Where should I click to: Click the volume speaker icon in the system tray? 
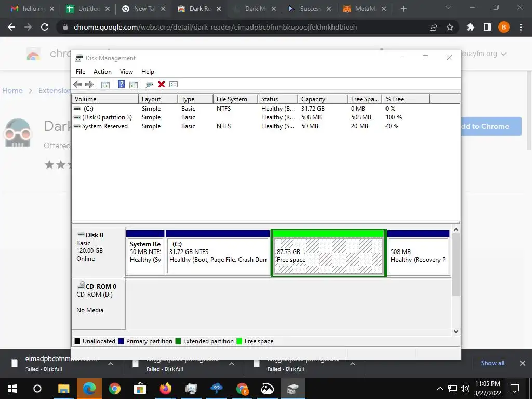point(465,389)
